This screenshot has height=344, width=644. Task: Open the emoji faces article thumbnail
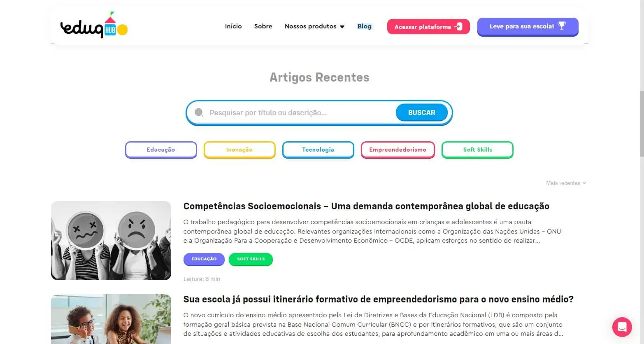[x=111, y=241]
